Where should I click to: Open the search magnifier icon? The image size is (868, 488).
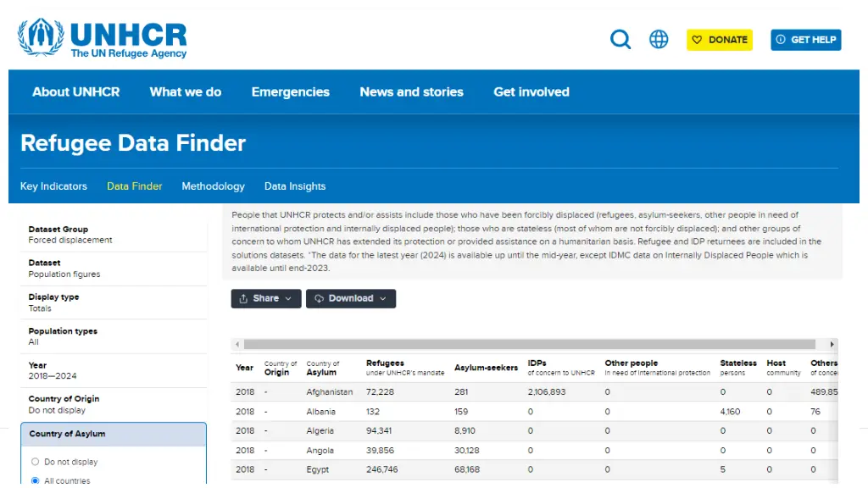pyautogui.click(x=620, y=39)
